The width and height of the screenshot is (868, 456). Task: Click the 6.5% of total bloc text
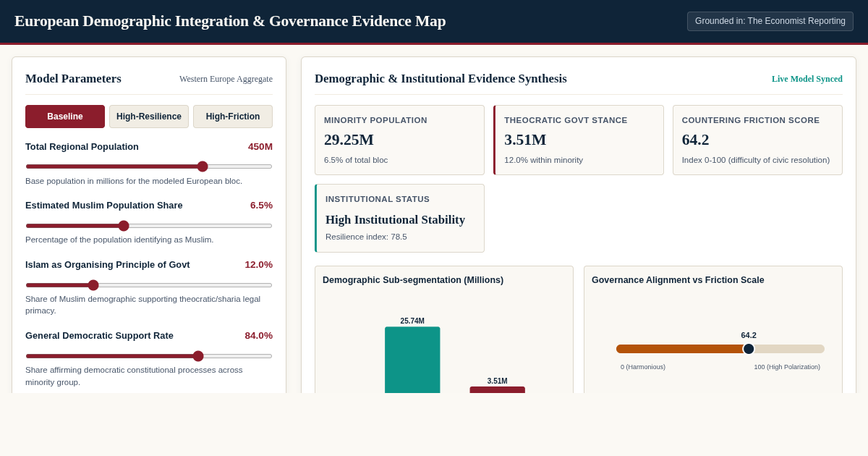click(x=356, y=160)
